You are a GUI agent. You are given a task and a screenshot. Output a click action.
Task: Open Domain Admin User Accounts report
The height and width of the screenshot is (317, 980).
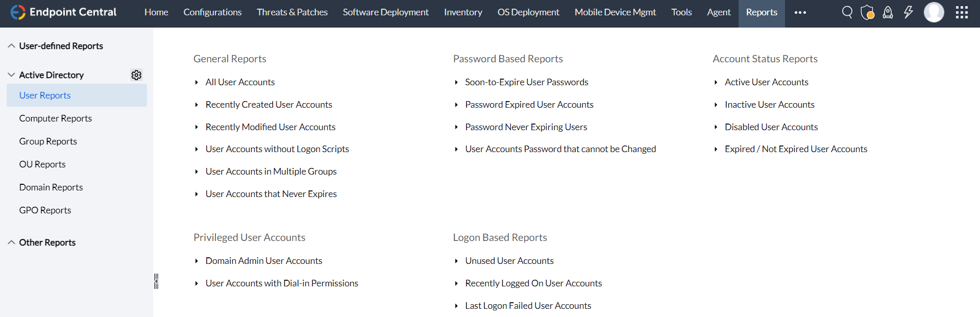coord(263,261)
